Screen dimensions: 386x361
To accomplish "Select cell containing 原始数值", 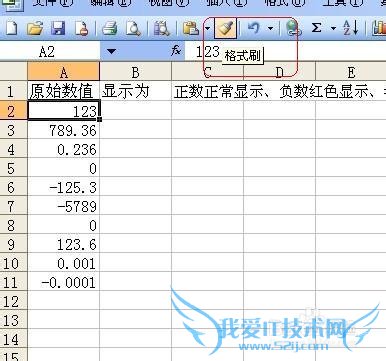I will click(x=63, y=91).
